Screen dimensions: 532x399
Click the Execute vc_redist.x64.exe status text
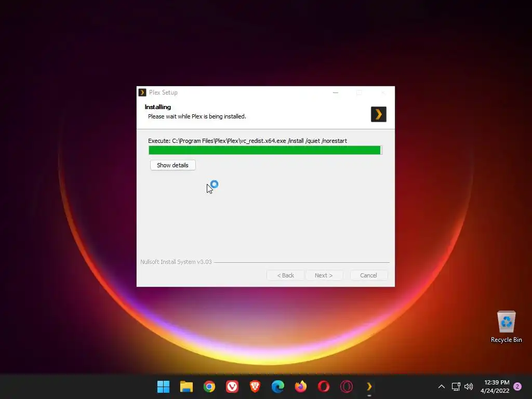click(247, 141)
